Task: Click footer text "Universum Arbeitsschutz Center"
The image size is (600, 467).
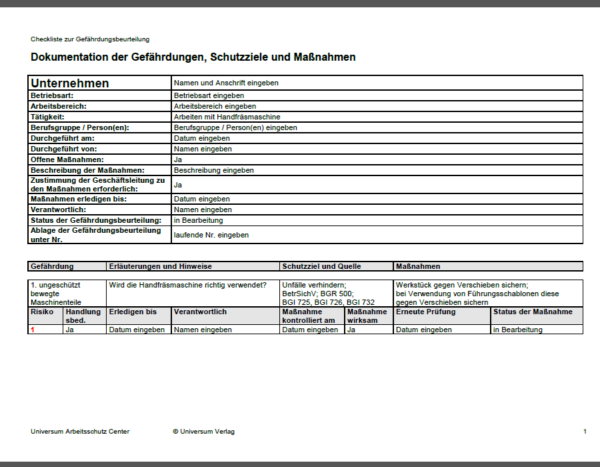Action: tap(80, 431)
